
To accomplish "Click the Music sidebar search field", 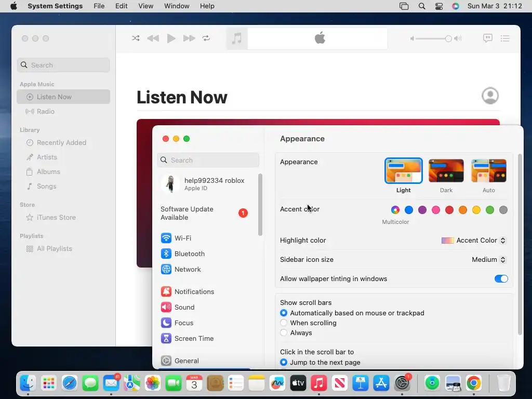I will pos(63,65).
